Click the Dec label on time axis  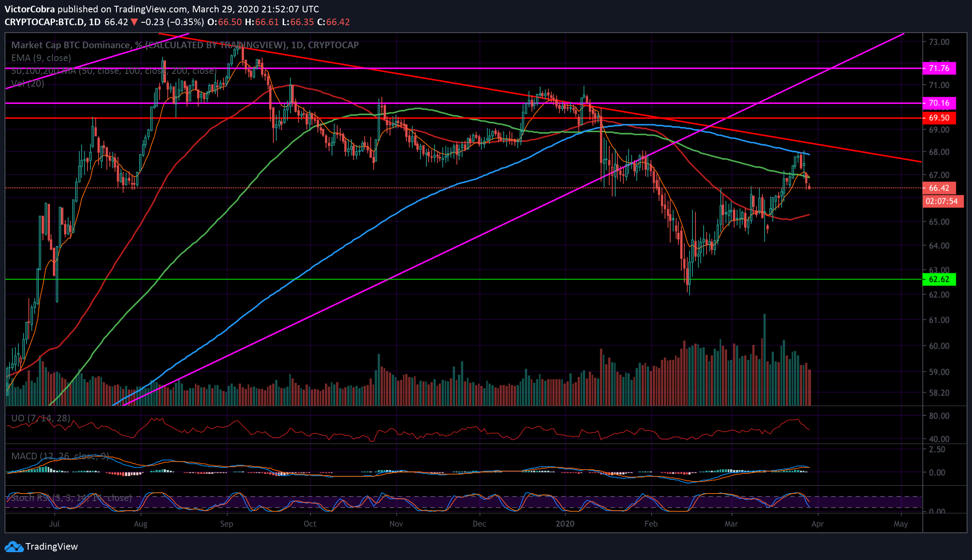pos(479,524)
